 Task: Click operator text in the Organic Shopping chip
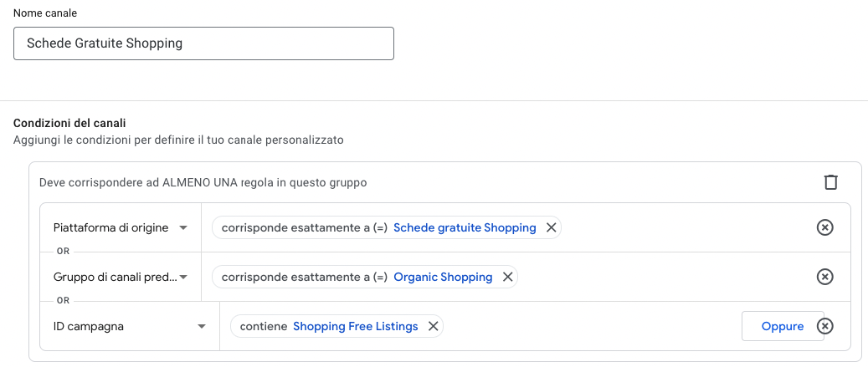(x=305, y=277)
